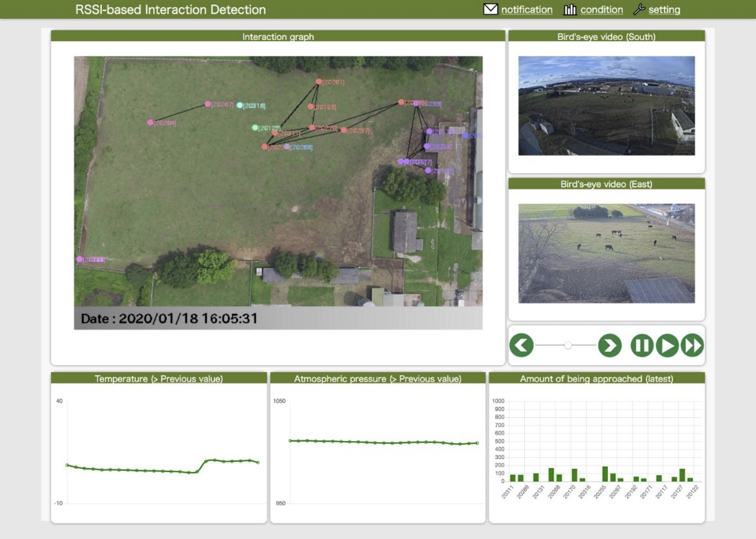Click the playback speed slider knob
Viewport: 756px width, 539px height.
click(x=568, y=346)
